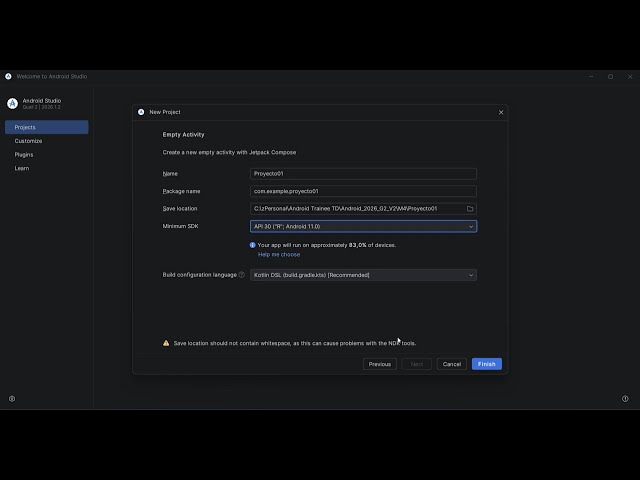The width and height of the screenshot is (640, 480).
Task: Click the warning icon about save location
Action: click(166, 343)
